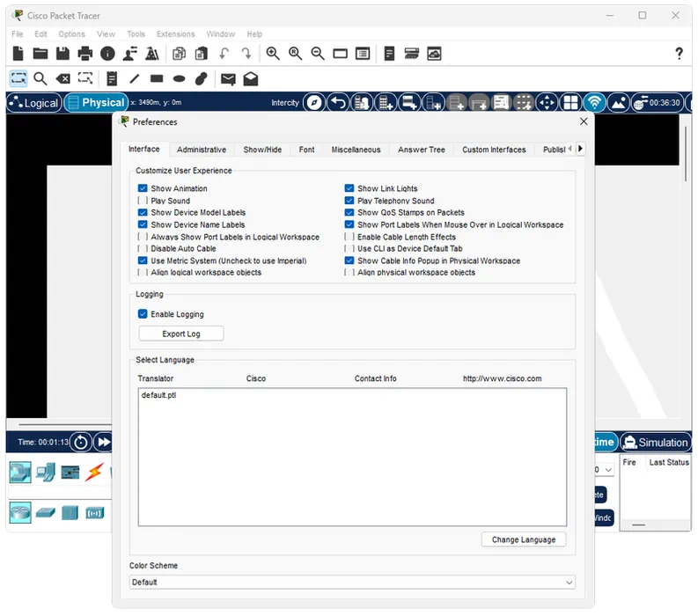This screenshot has height=616, width=698.
Task: Open the Font tab
Action: coord(306,150)
